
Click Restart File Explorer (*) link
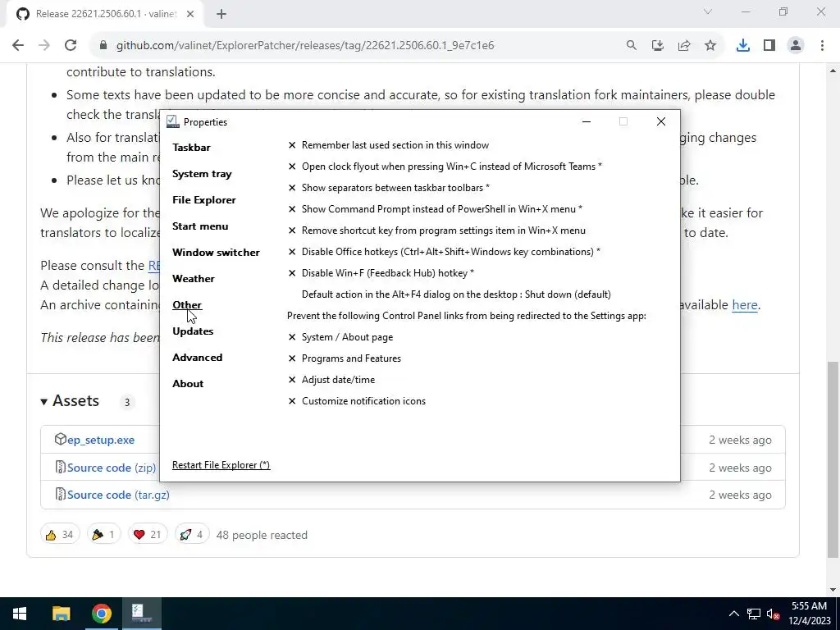pyautogui.click(x=221, y=465)
